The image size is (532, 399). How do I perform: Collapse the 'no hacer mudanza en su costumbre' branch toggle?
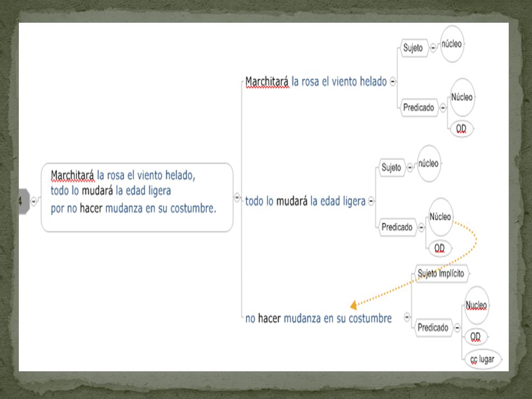pyautogui.click(x=407, y=317)
